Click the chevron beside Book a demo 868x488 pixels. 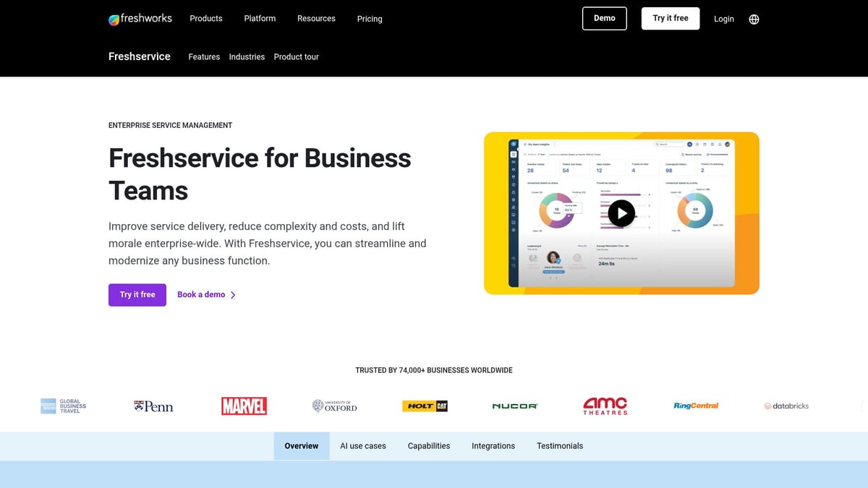pyautogui.click(x=233, y=295)
